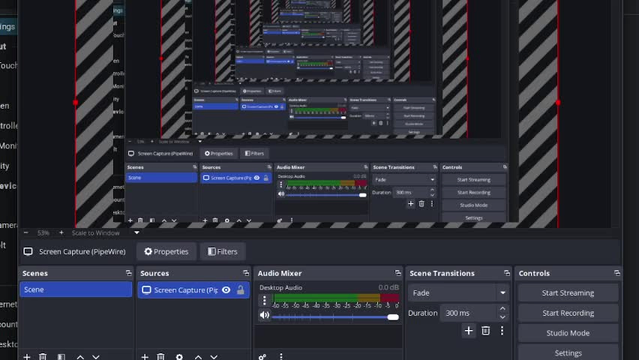Image resolution: width=639 pixels, height=360 pixels.
Task: Click Desktop Audio level meter
Action: [x=335, y=298]
